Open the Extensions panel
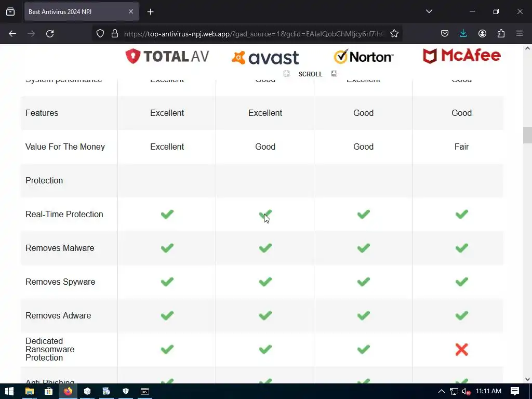The height and width of the screenshot is (399, 532). (x=501, y=34)
